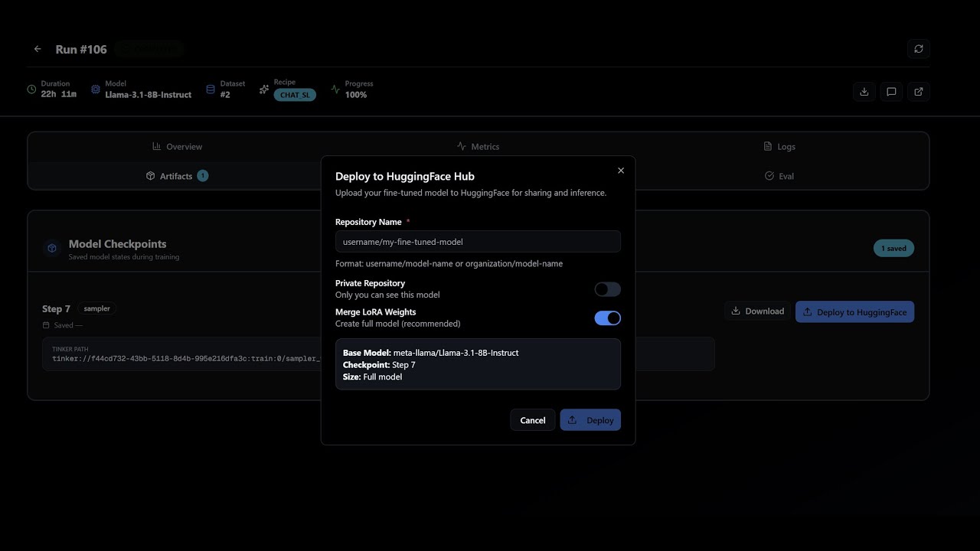Viewport: 980px width, 551px height.
Task: Open the Logs tab
Action: 779,146
